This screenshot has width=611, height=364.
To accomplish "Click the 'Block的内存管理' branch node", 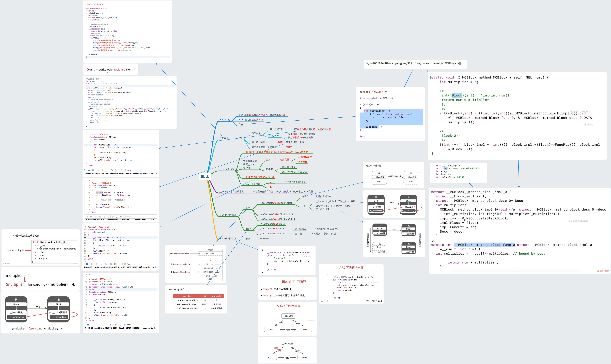I will (228, 215).
